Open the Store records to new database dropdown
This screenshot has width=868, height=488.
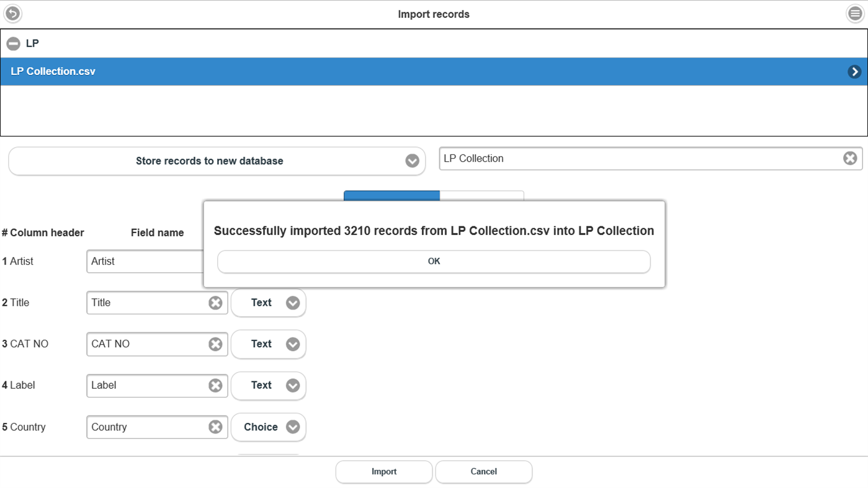coord(411,161)
